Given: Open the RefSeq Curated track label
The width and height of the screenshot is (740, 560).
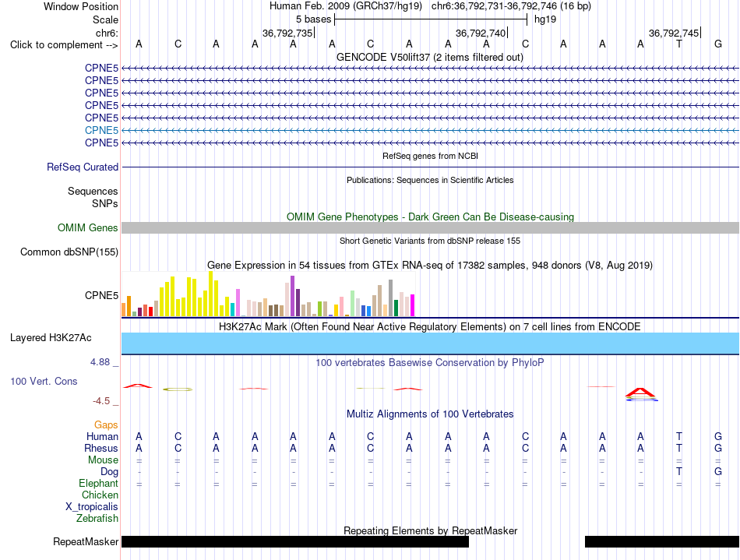Looking at the screenshot, I should (x=83, y=167).
